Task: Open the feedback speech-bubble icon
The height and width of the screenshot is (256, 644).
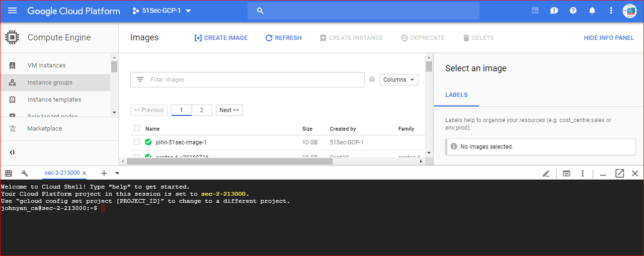Action: pos(554,11)
